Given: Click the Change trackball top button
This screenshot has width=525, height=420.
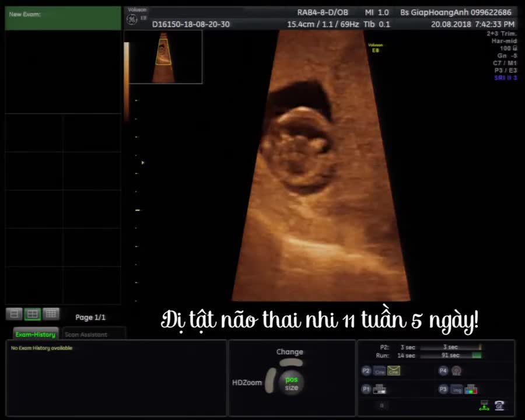Looking at the screenshot, I should pos(291,362).
